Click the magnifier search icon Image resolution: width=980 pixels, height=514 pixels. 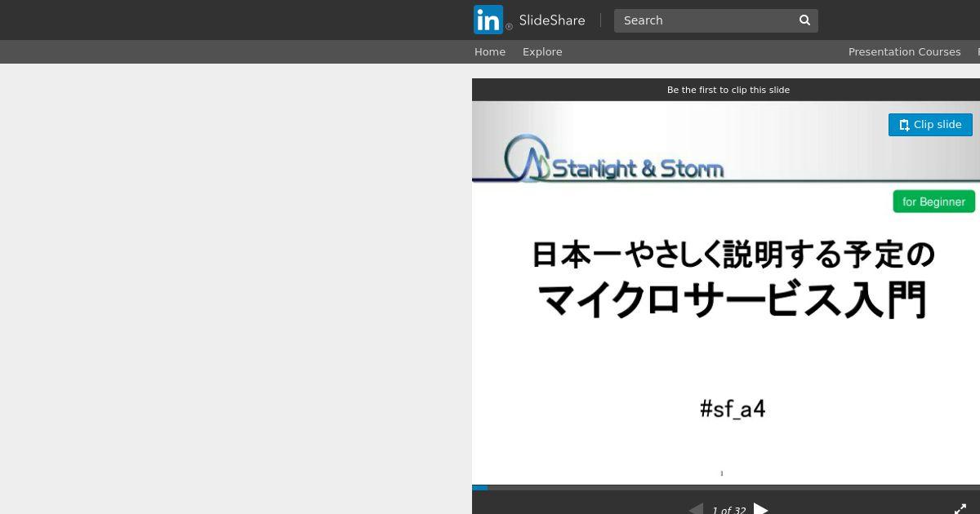pos(804,20)
